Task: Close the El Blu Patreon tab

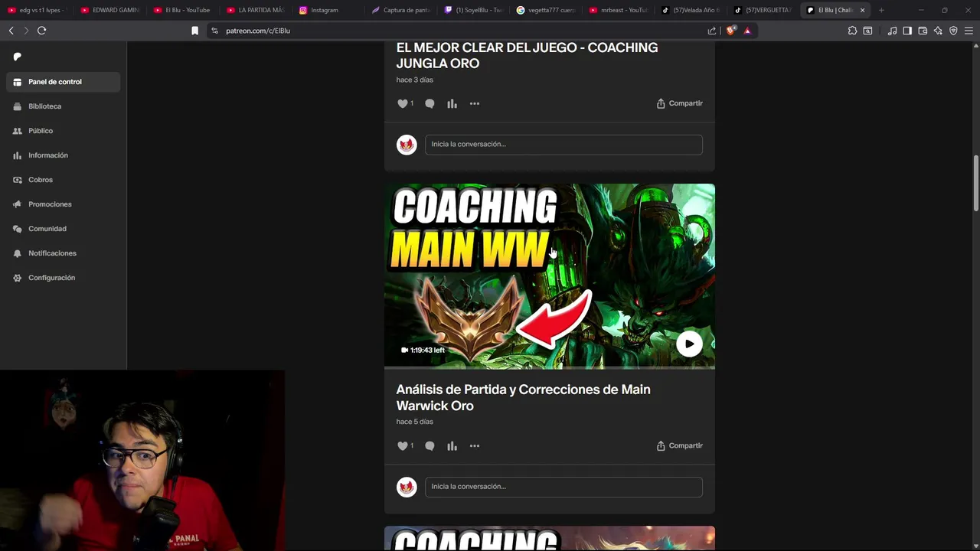Action: click(x=862, y=10)
